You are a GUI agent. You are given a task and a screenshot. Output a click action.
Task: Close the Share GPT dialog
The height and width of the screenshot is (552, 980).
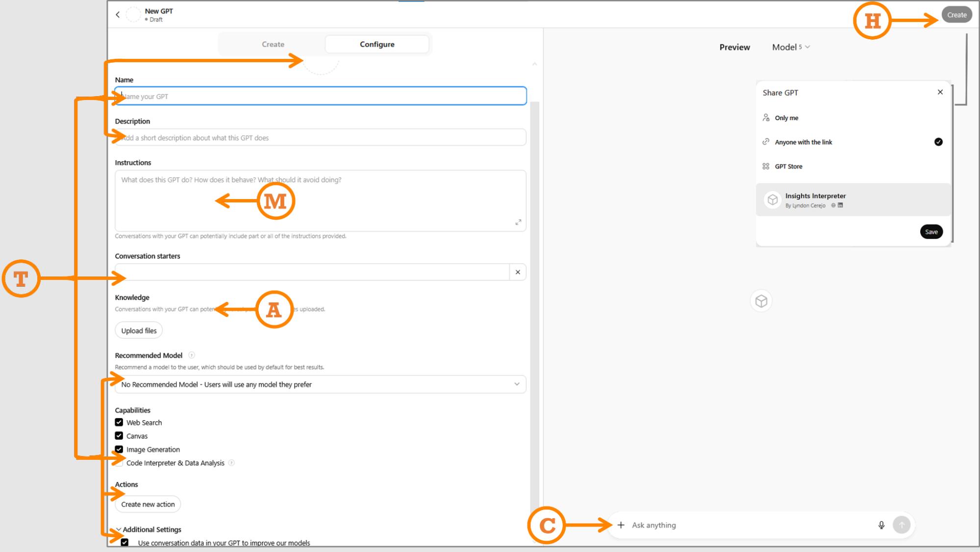(940, 92)
